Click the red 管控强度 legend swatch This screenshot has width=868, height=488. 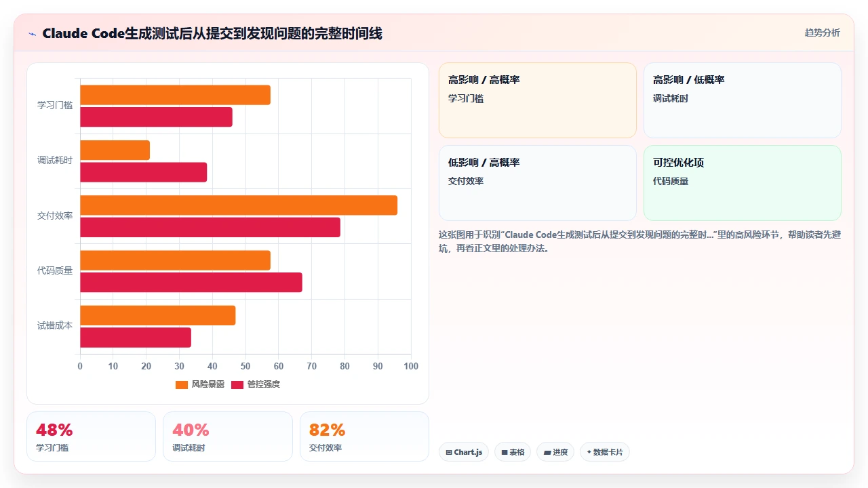tap(237, 385)
